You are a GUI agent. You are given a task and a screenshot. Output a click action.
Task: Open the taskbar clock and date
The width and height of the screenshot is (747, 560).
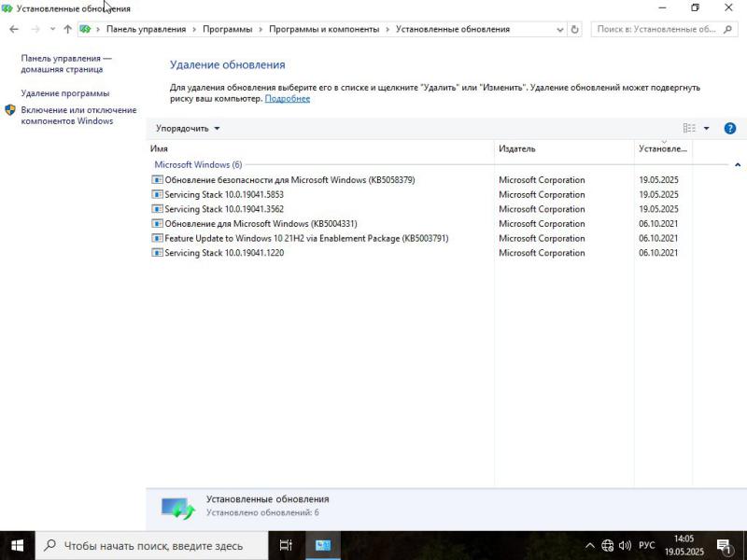684,546
